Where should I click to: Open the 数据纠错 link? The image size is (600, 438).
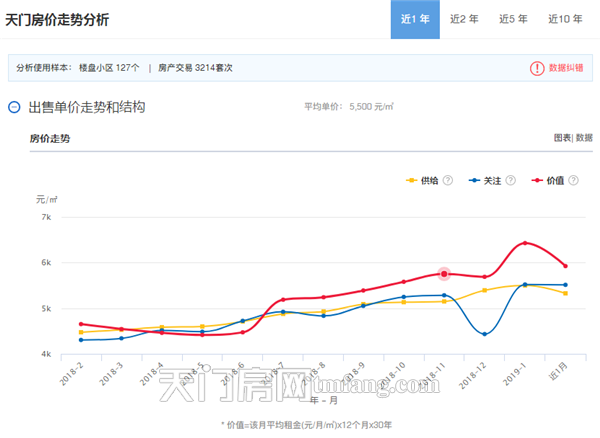pyautogui.click(x=566, y=68)
